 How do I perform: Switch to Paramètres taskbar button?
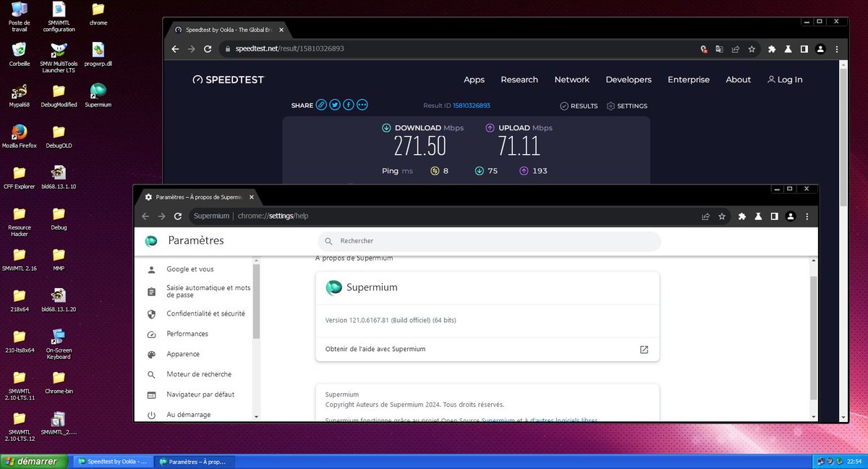194,461
